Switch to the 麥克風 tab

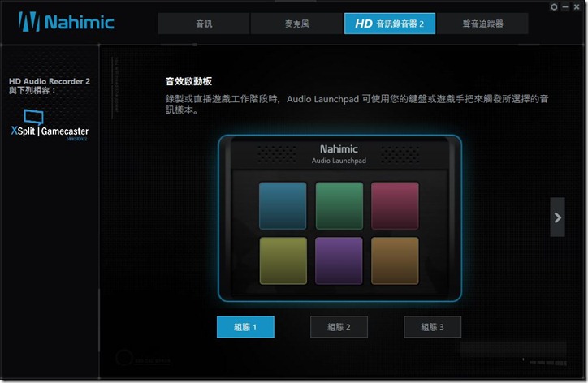296,24
